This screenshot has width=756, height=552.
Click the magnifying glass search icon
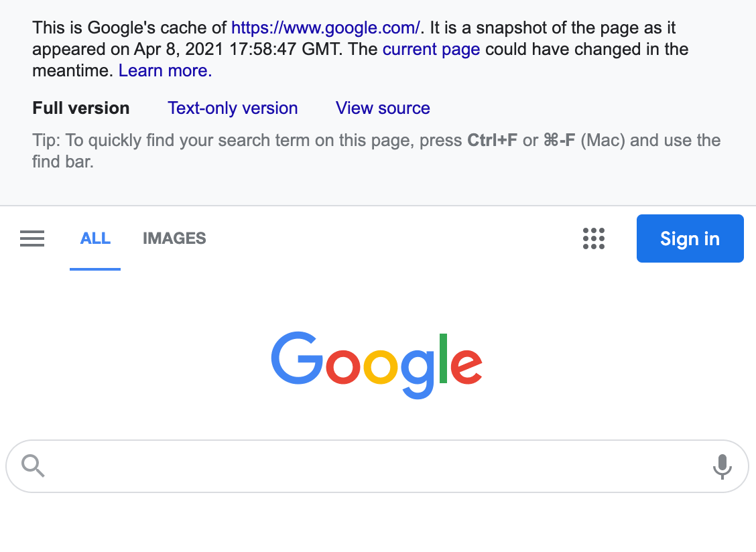[x=33, y=466]
